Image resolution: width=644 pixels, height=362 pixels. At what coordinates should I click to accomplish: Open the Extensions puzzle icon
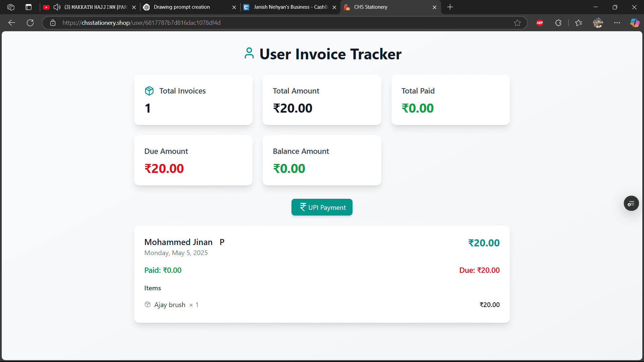point(558,23)
